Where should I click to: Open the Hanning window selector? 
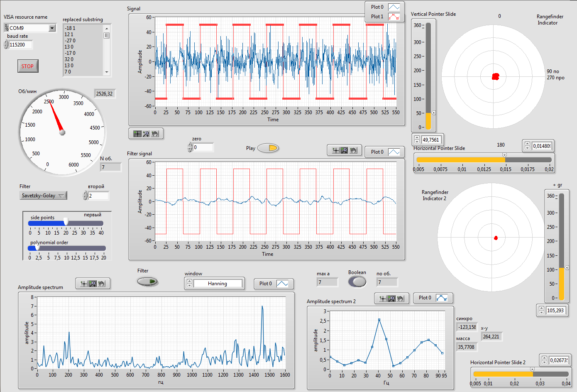tap(218, 284)
